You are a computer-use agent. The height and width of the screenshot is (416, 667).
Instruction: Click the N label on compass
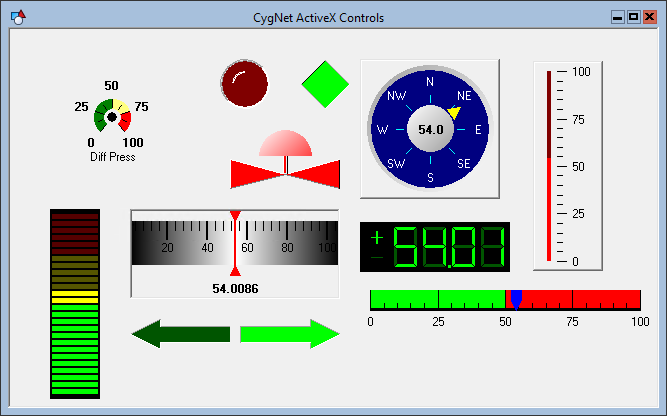[430, 82]
